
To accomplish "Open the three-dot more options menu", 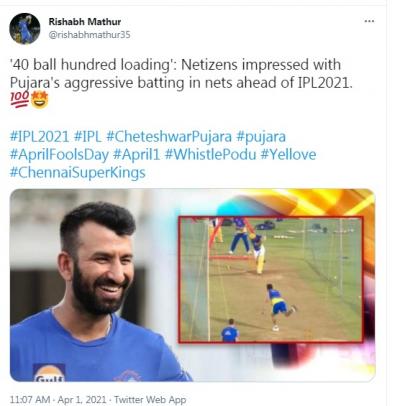I will pyautogui.click(x=369, y=21).
